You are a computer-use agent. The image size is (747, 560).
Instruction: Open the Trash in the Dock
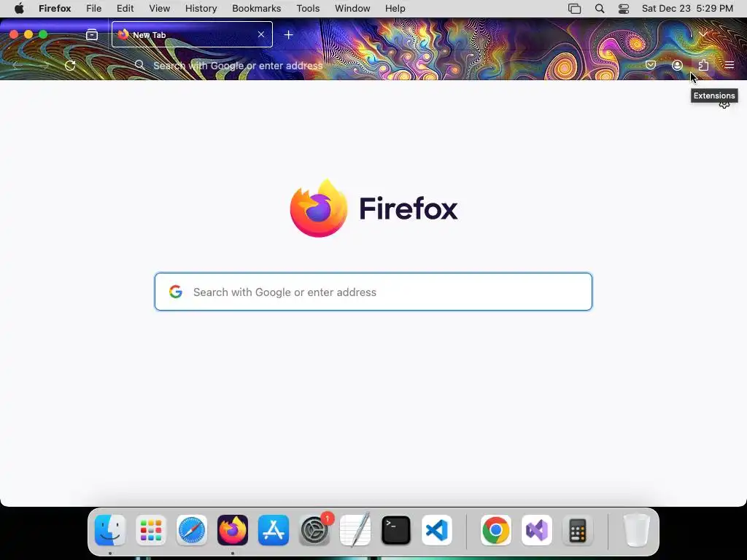click(636, 530)
